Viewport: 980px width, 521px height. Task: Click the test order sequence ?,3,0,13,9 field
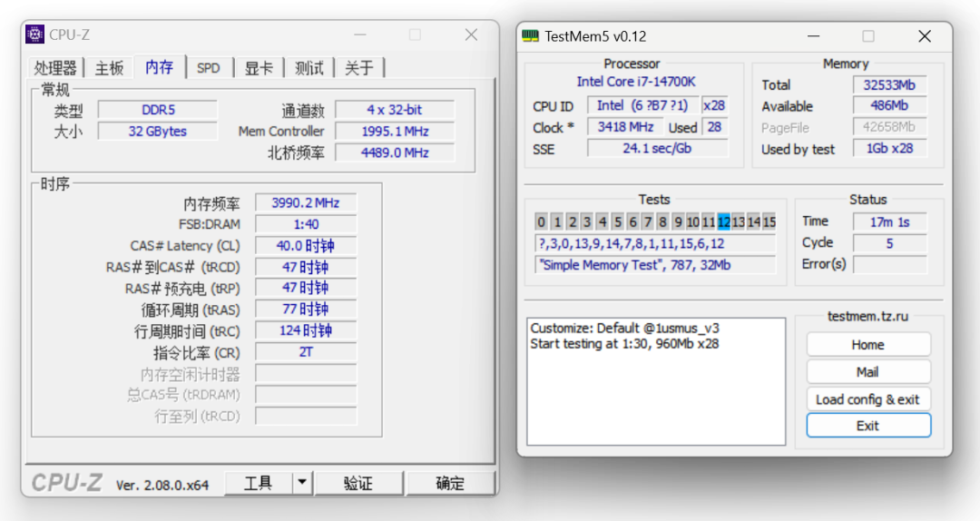656,244
